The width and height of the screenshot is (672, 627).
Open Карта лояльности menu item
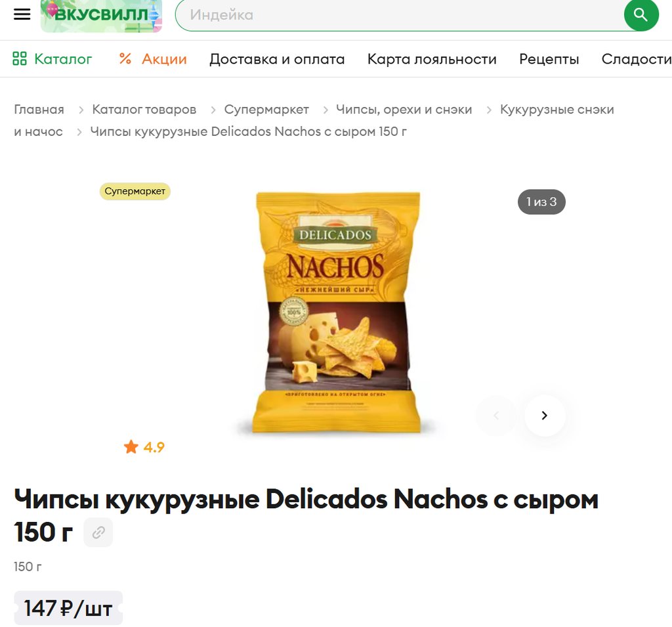432,58
